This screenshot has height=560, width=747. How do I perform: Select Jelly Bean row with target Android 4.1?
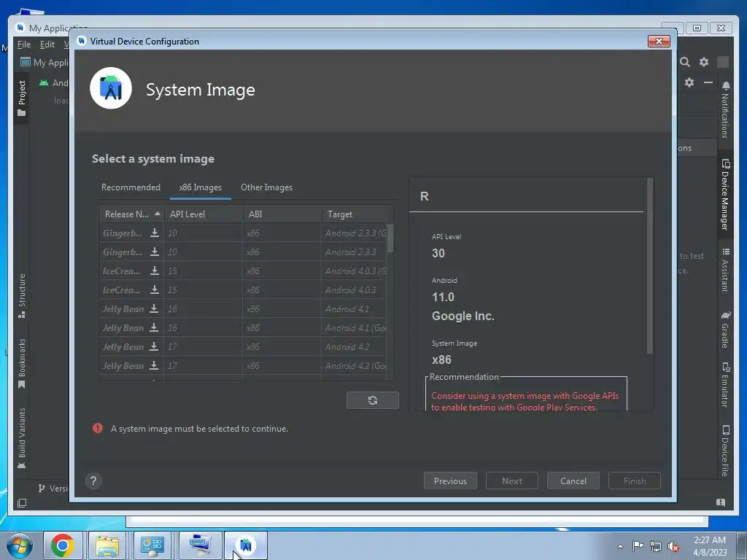click(243, 309)
